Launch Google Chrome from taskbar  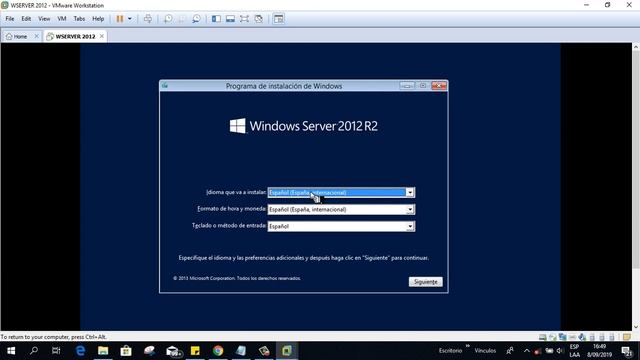pos(218,351)
